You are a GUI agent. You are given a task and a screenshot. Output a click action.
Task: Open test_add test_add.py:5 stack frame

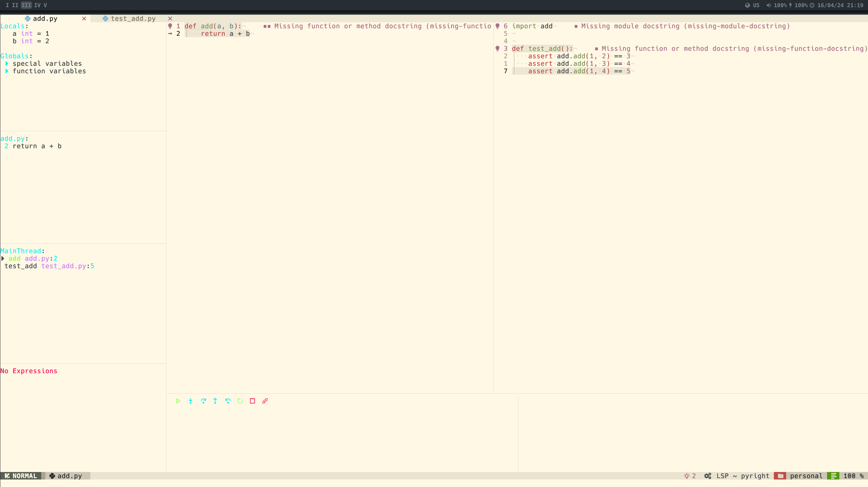click(x=49, y=266)
